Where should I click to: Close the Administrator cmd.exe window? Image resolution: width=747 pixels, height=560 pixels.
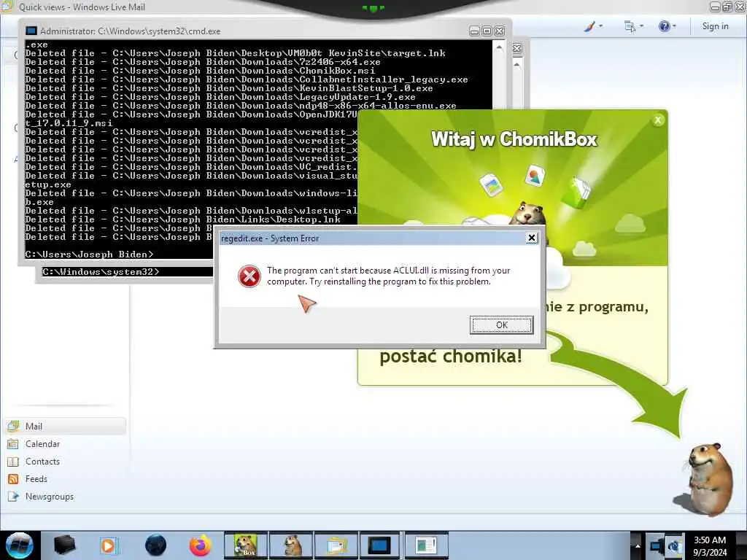tap(499, 31)
